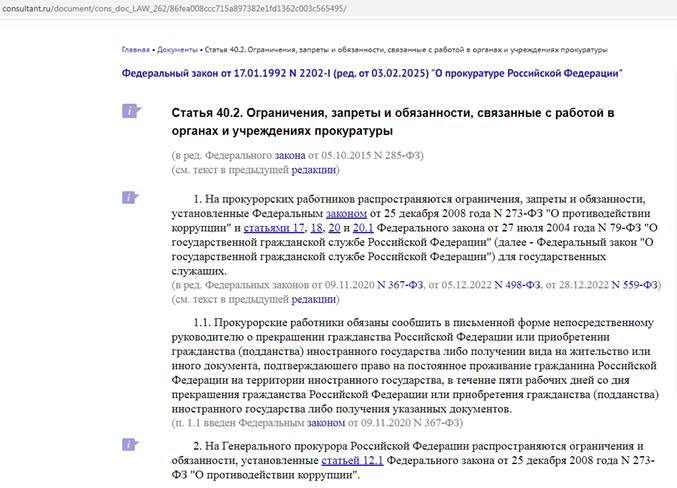Open the N 367-ФЗ amendment link
The image size is (677, 488).
400,285
